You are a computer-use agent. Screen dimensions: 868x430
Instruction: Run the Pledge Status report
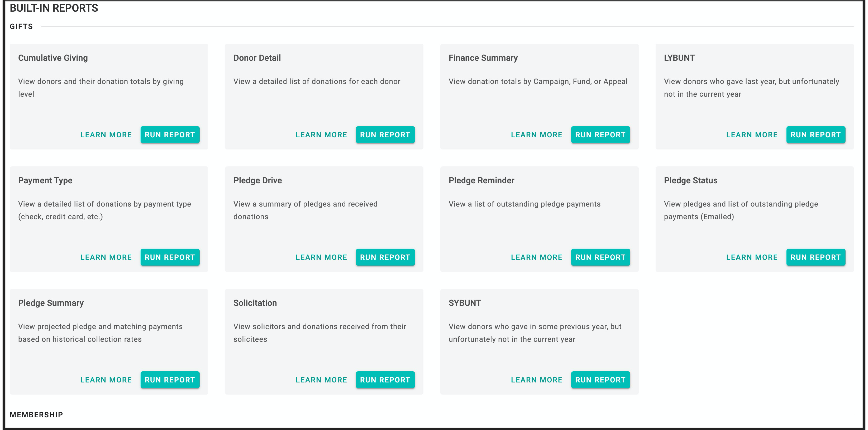[x=816, y=257]
